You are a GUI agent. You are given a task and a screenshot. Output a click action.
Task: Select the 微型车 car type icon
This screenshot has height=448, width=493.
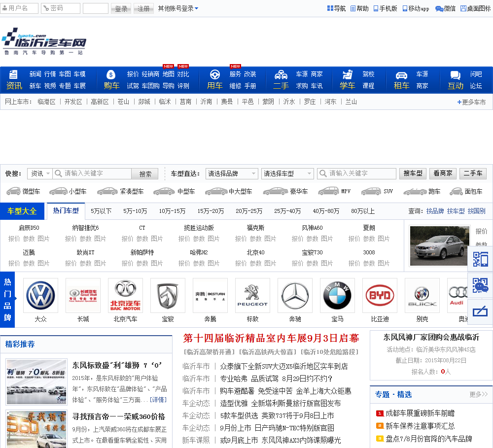[x=23, y=191]
